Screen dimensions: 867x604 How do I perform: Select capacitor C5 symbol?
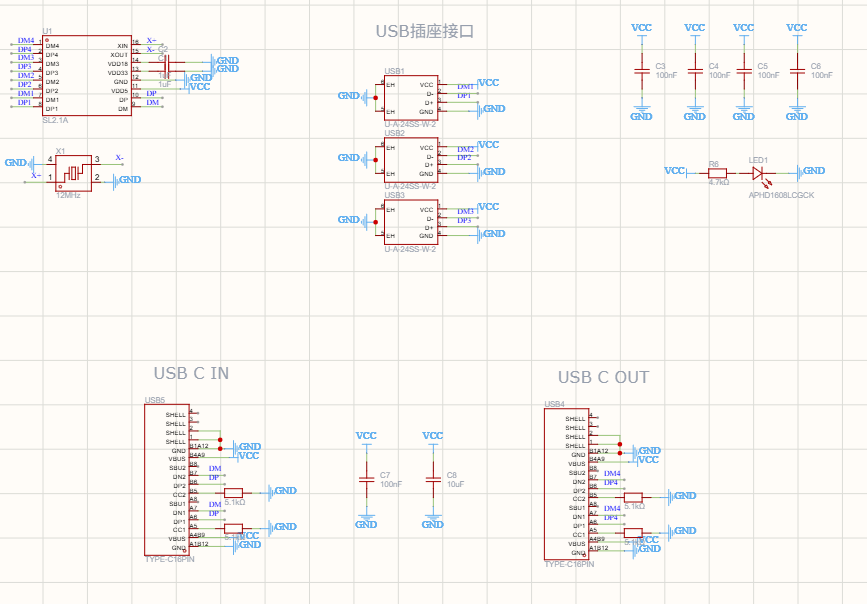pos(744,71)
